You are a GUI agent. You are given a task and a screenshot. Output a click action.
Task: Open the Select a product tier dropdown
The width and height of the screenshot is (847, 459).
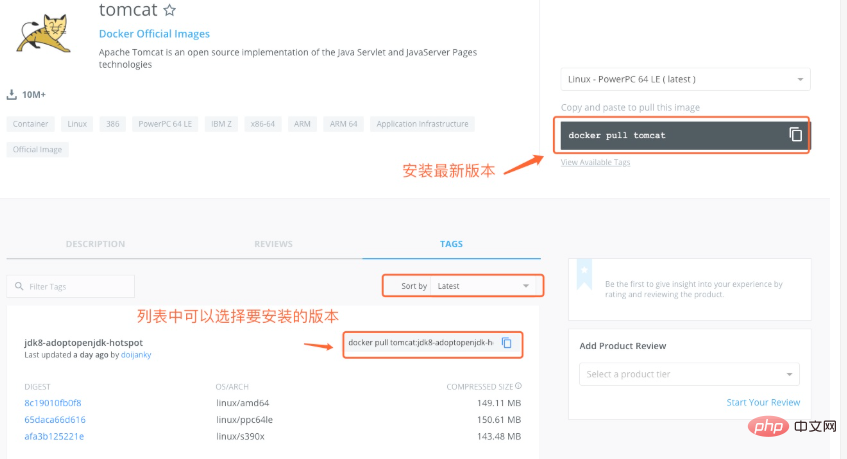[x=689, y=374]
